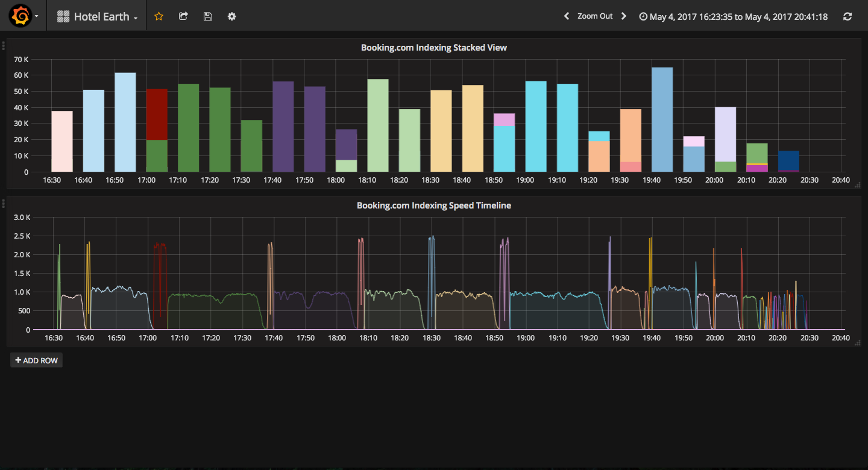This screenshot has height=470, width=868.
Task: Click the light green bar at 18:10
Action: pos(378,126)
